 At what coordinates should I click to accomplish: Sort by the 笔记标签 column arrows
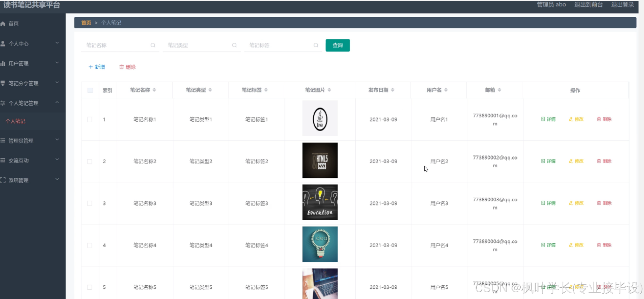(x=266, y=90)
